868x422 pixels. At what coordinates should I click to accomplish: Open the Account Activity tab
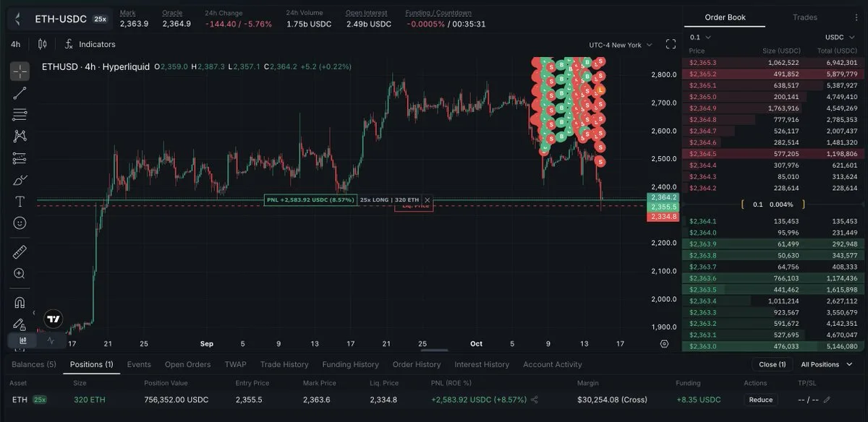tap(553, 365)
